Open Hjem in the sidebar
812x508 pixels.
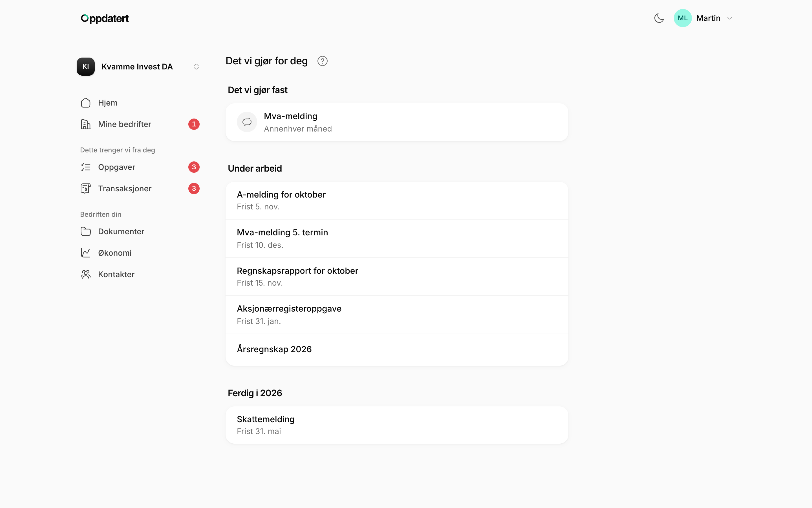[x=140, y=103]
